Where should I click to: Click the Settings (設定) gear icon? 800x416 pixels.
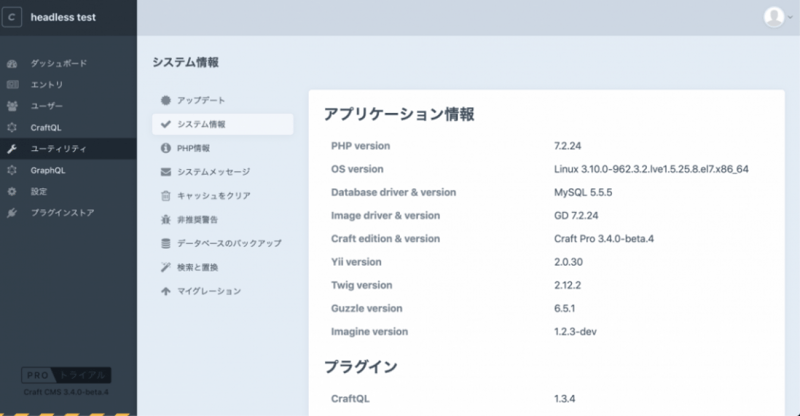[12, 191]
